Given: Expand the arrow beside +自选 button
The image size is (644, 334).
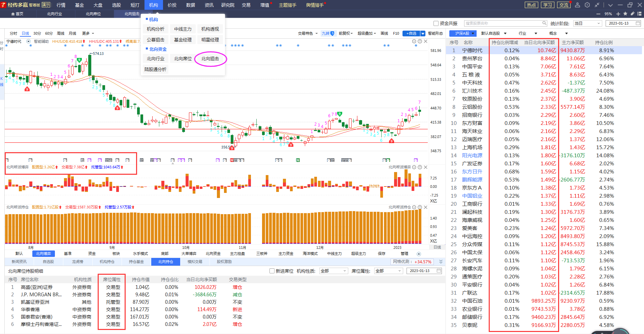Looking at the screenshot, I should (x=423, y=33).
